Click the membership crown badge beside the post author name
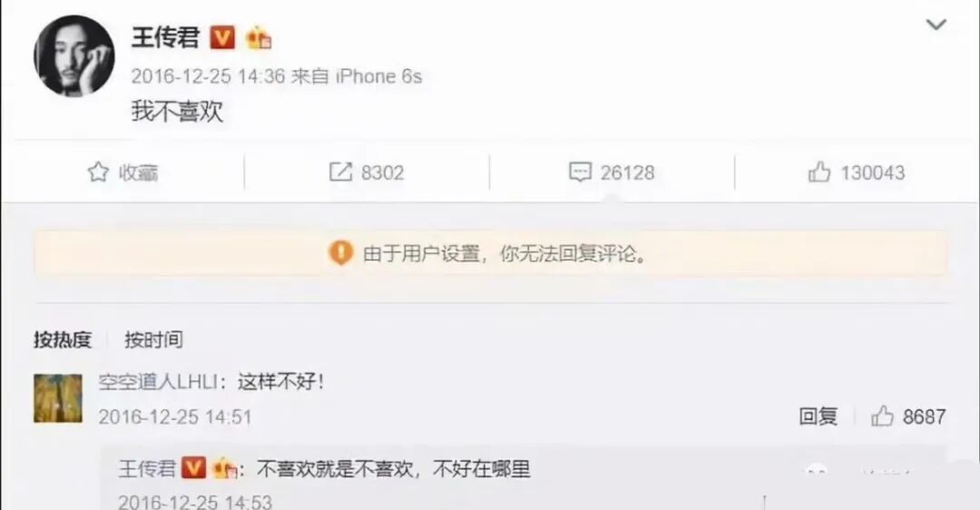 coord(258,38)
